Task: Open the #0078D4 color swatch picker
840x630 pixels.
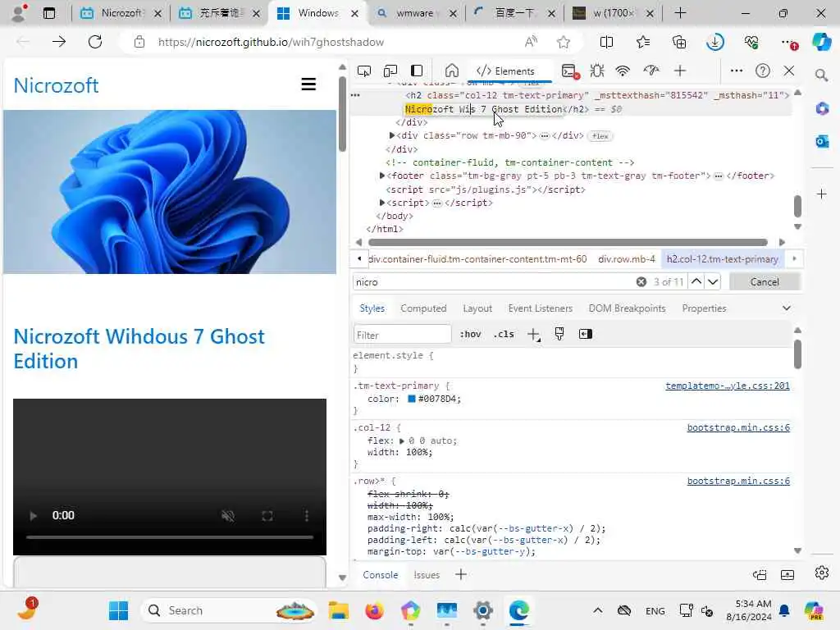Action: point(412,399)
